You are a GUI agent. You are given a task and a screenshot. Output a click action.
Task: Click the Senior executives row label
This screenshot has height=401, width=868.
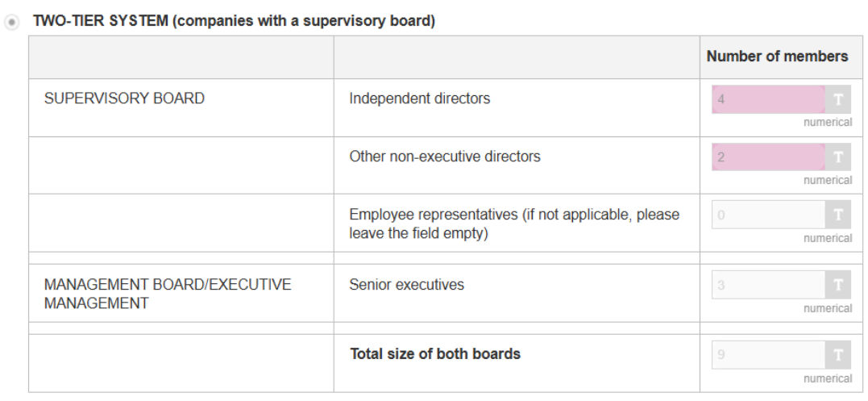[406, 284]
